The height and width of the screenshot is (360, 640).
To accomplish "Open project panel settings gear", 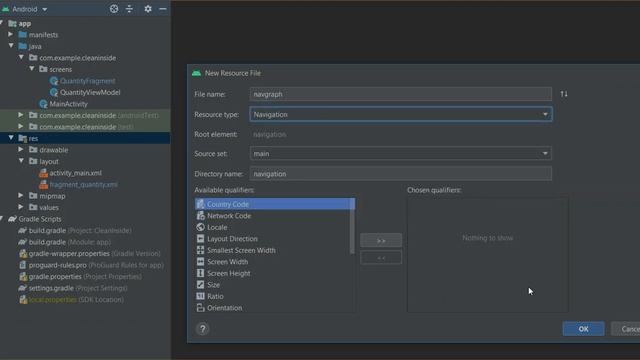I will (148, 9).
